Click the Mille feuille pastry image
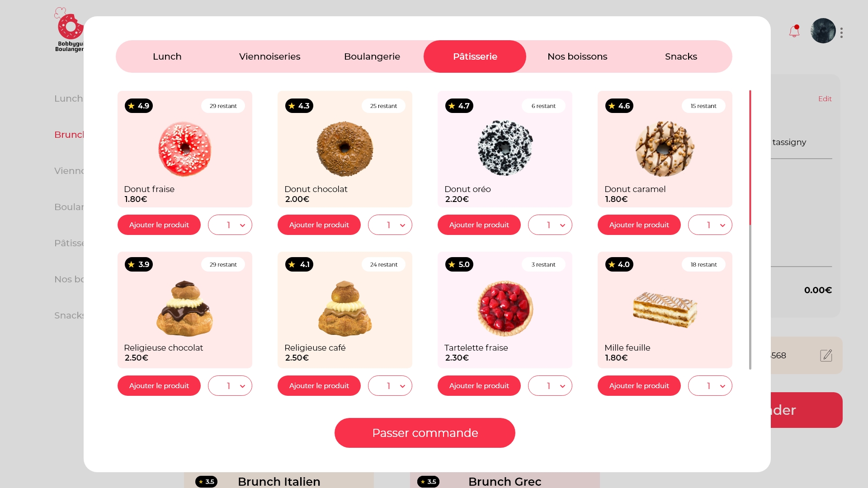Viewport: 868px width, 488px height. (665, 310)
